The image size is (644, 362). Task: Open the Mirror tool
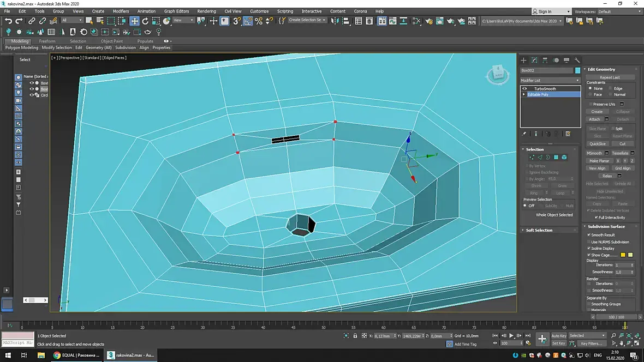(335, 21)
